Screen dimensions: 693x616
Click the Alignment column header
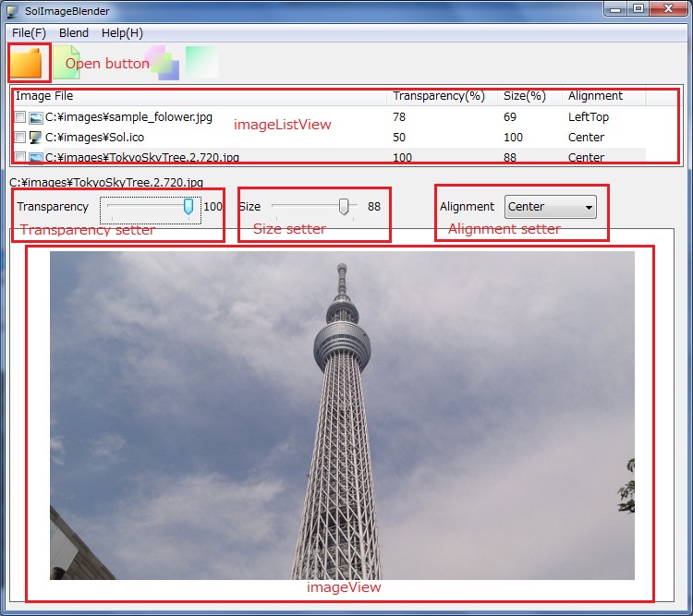coord(603,96)
